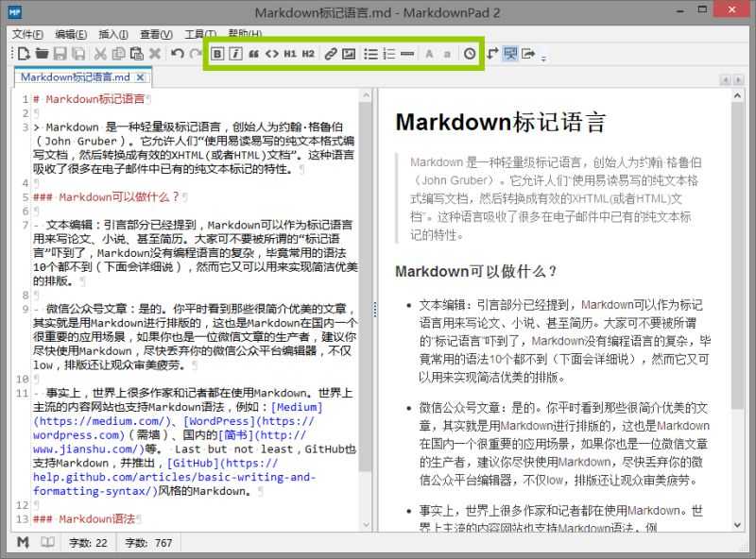
Task: Toggle the live preview pane button
Action: [510, 54]
